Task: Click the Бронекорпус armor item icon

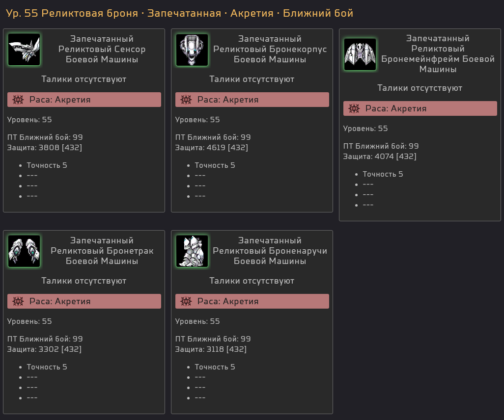Action: [192, 50]
